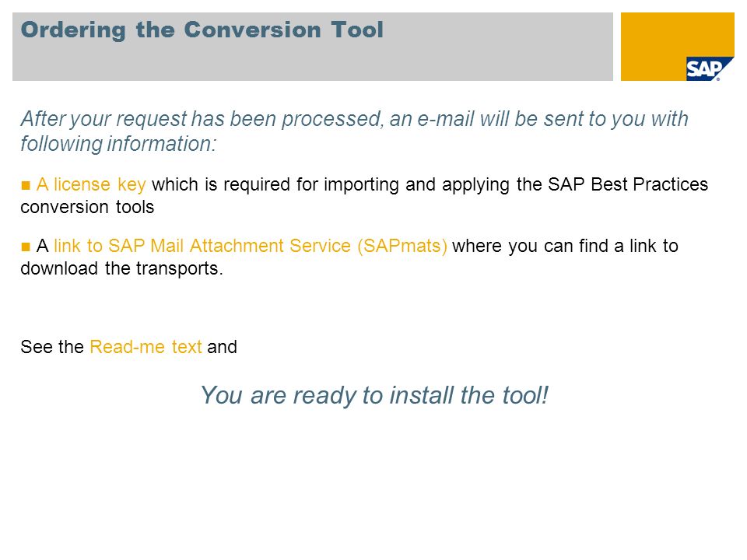Image resolution: width=747 pixels, height=560 pixels.
Task: Click the word 'Tool' in the heading
Action: pyautogui.click(x=357, y=30)
